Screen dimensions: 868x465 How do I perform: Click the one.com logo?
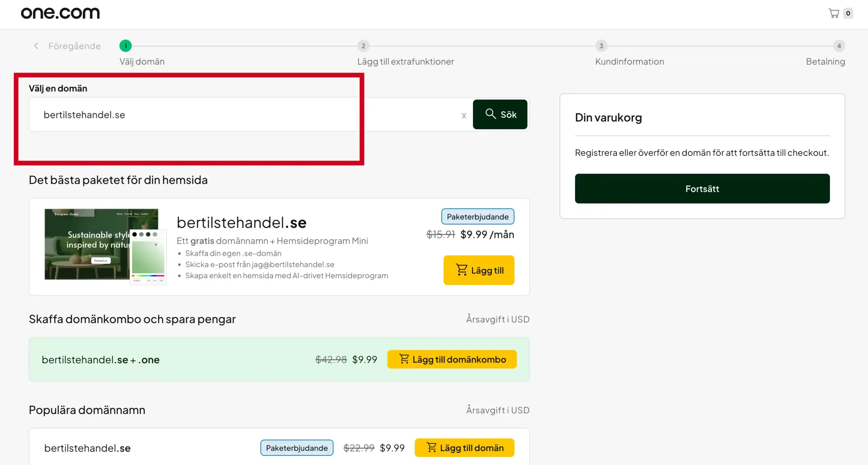pos(60,13)
